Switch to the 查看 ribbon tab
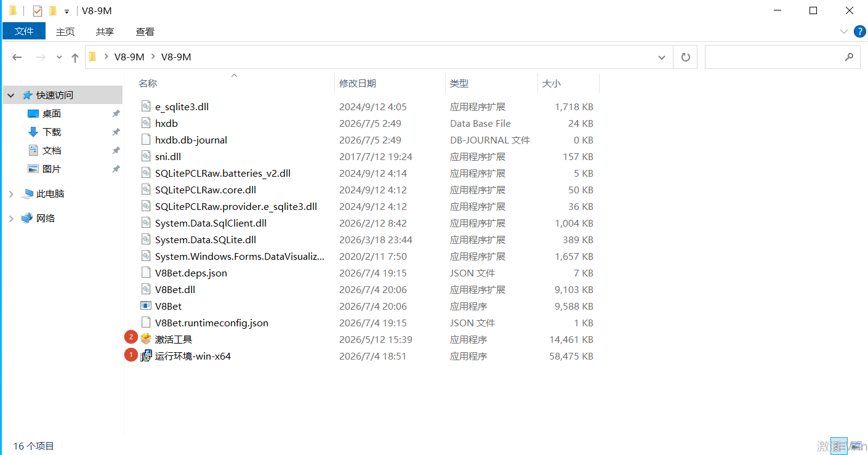This screenshot has width=868, height=455. [x=145, y=31]
